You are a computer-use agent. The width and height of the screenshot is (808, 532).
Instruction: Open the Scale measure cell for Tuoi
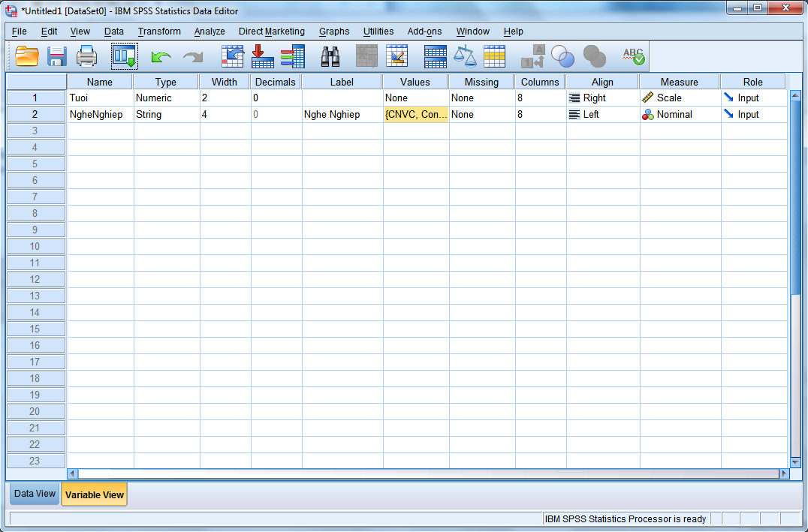(680, 98)
